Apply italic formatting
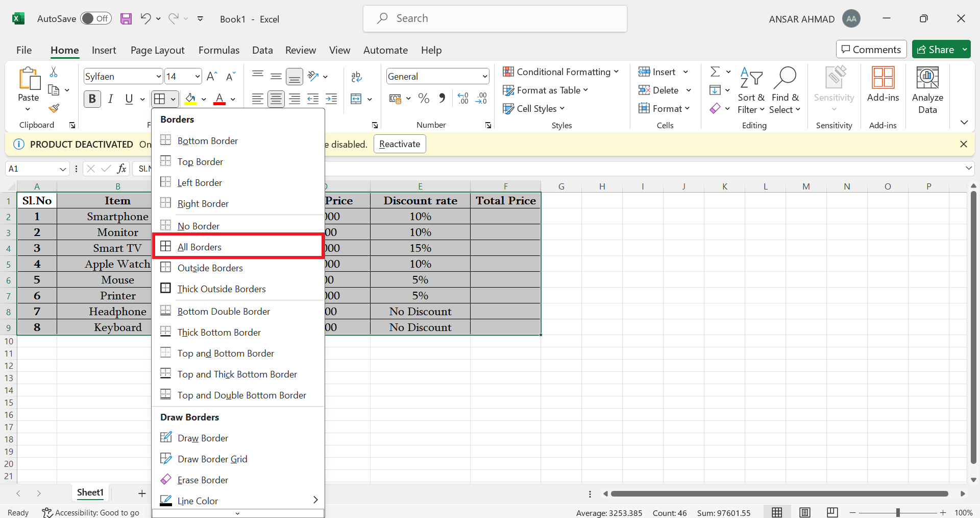This screenshot has height=518, width=980. point(111,99)
